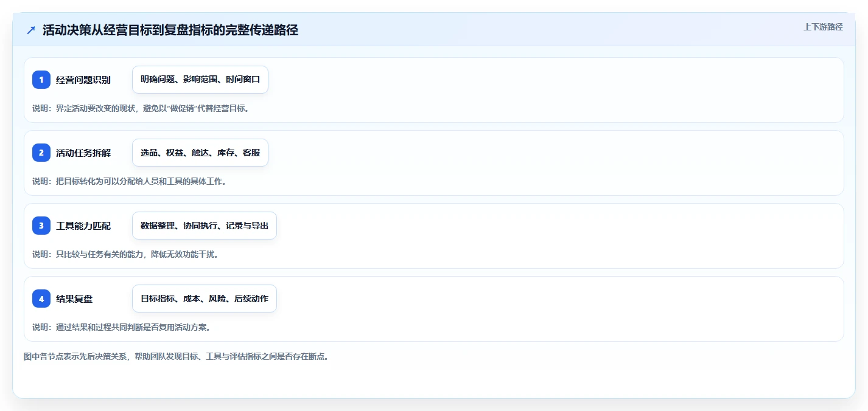The height and width of the screenshot is (411, 868).
Task: Click the arrow icon beside the title
Action: click(x=31, y=30)
